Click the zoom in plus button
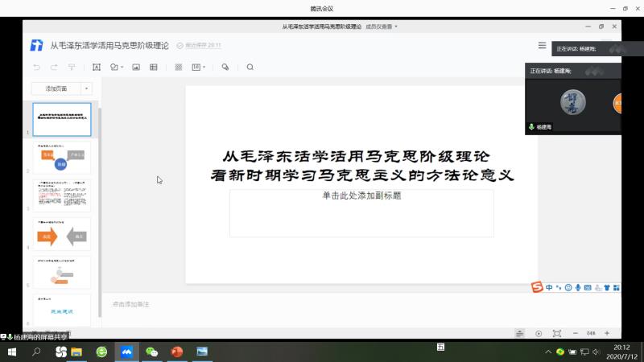644x362 pixels. click(x=607, y=333)
